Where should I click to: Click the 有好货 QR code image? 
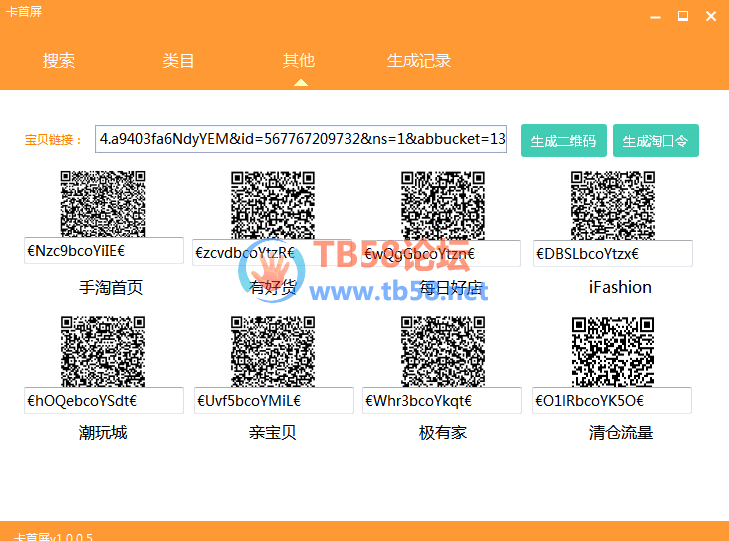click(x=273, y=205)
